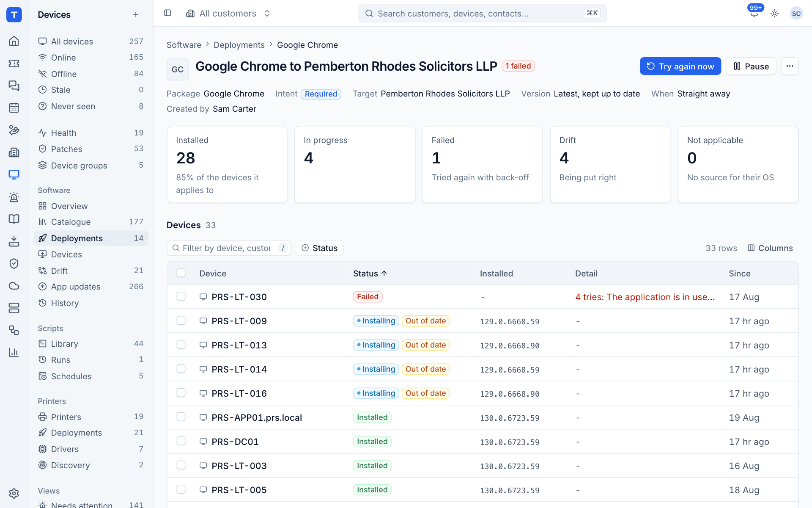Click the T app logo
The height and width of the screenshot is (508, 812).
click(14, 15)
